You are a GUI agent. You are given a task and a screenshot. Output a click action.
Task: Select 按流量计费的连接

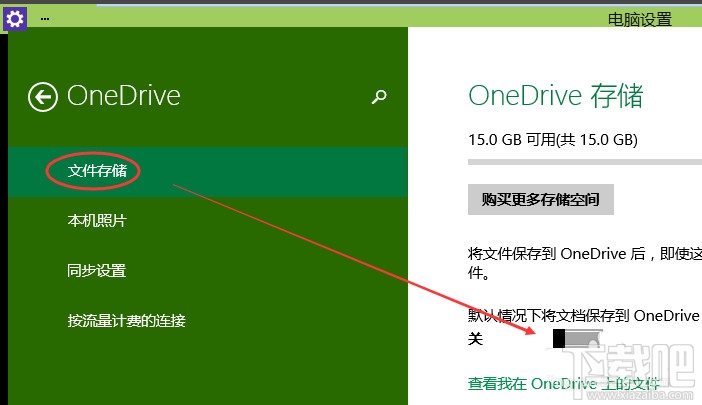point(127,320)
